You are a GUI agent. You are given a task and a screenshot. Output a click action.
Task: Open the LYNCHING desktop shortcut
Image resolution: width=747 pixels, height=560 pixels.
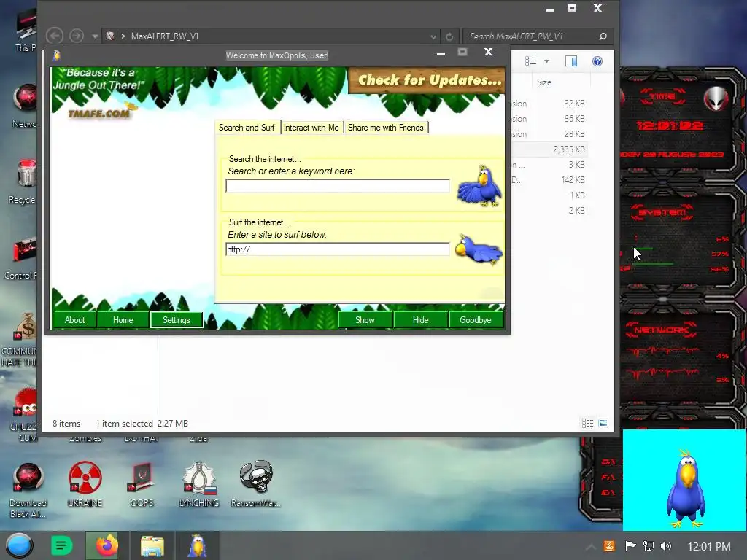[x=199, y=484]
